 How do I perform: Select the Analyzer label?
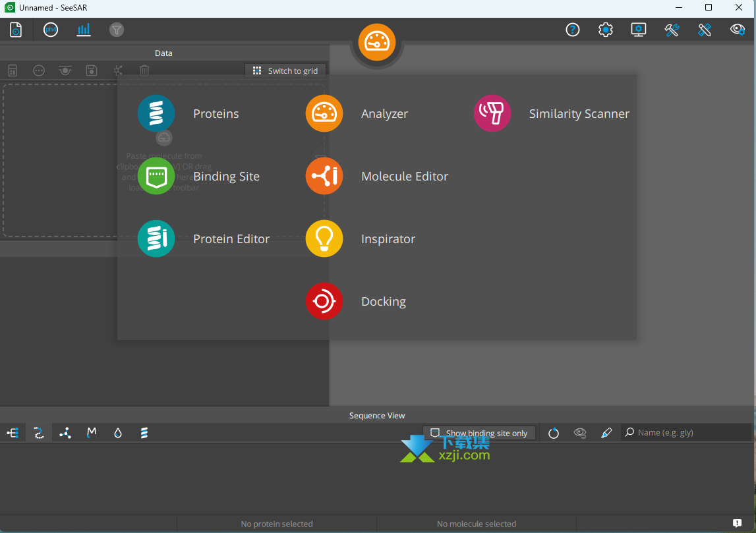coord(385,114)
